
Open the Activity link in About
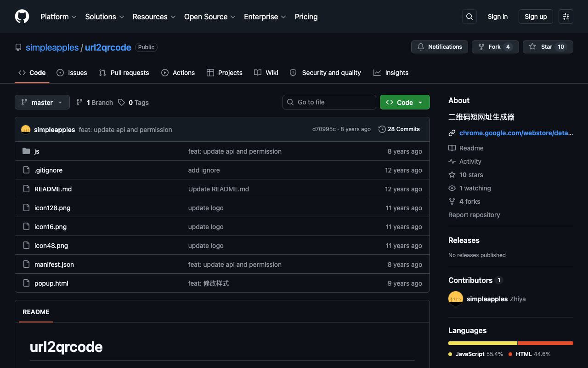pos(465,161)
